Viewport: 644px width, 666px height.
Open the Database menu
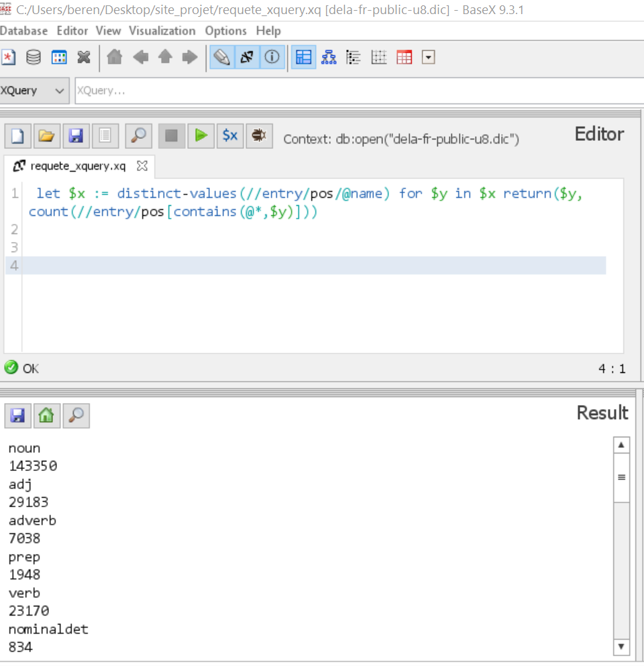(23, 31)
